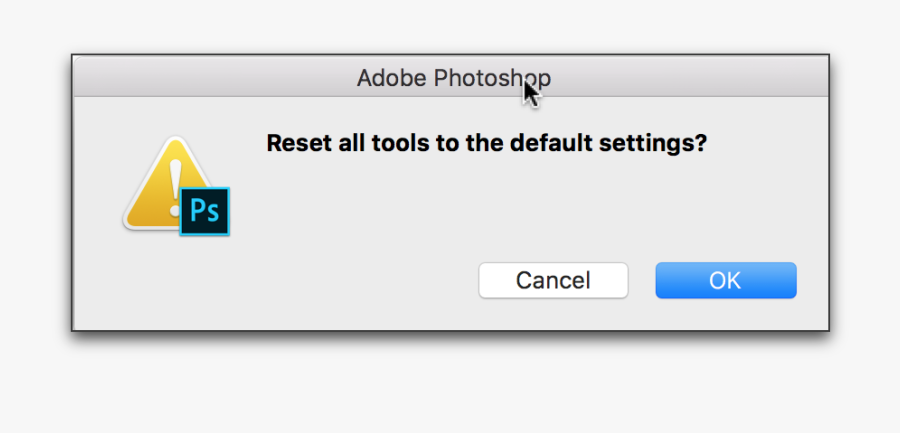Click the white Cancel option to abort the reset
The image size is (900, 433).
(x=553, y=280)
